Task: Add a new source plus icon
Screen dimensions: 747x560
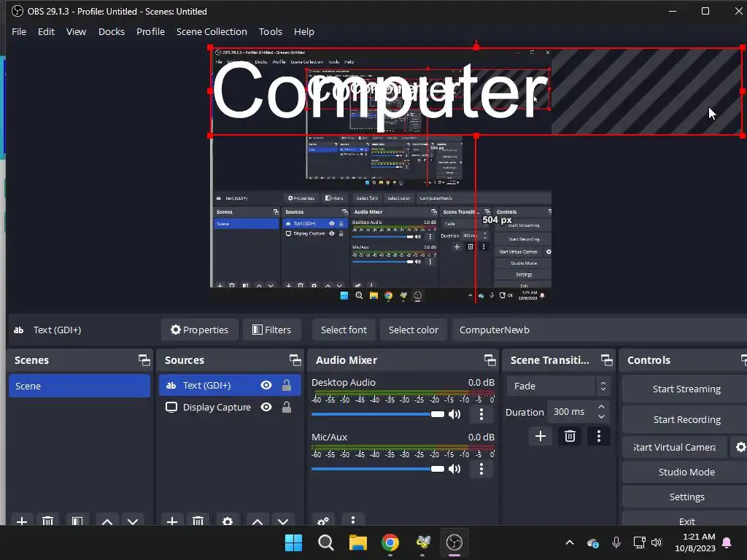Action: tap(172, 520)
